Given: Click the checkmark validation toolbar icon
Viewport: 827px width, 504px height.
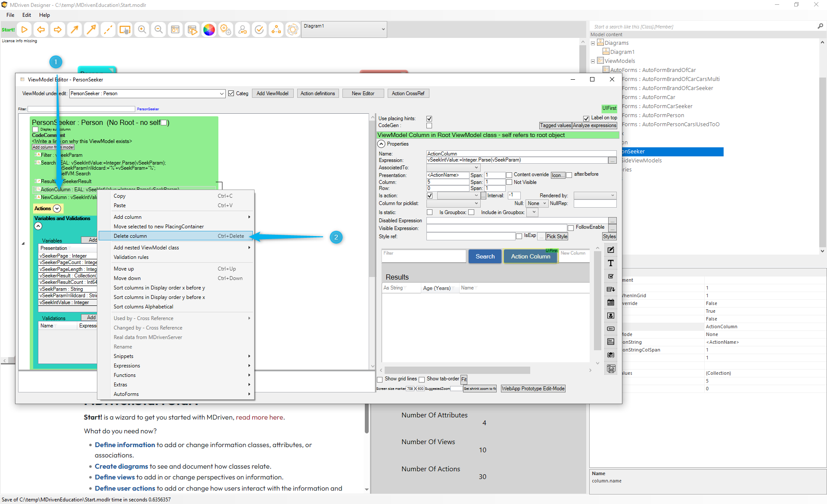Looking at the screenshot, I should coord(259,30).
